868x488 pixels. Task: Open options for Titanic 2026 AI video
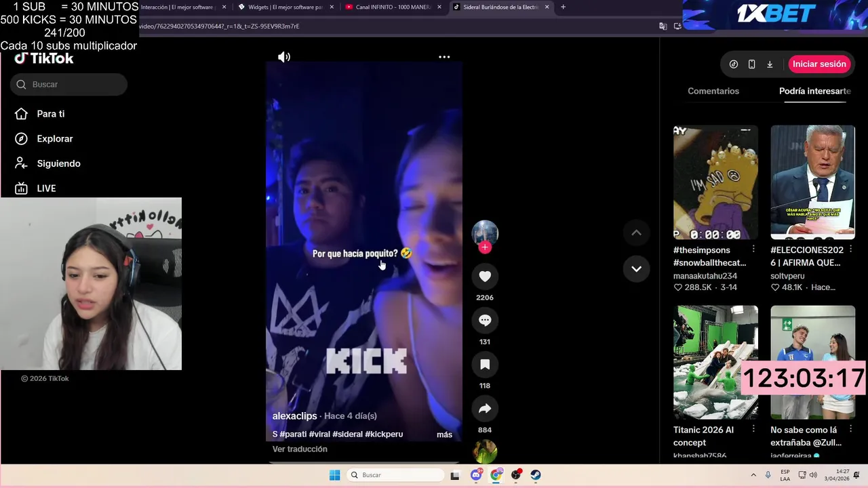click(753, 430)
